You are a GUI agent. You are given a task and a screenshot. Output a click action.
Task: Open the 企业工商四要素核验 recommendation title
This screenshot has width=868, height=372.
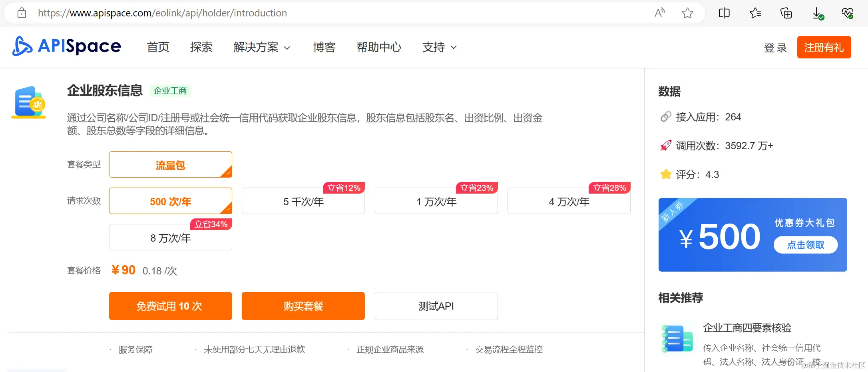coord(747,328)
